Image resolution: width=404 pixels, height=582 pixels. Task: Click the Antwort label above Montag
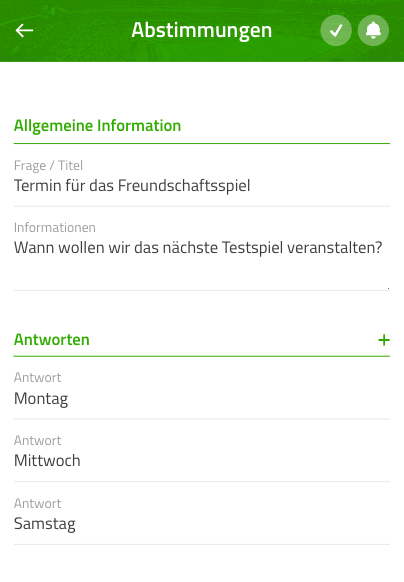click(38, 377)
